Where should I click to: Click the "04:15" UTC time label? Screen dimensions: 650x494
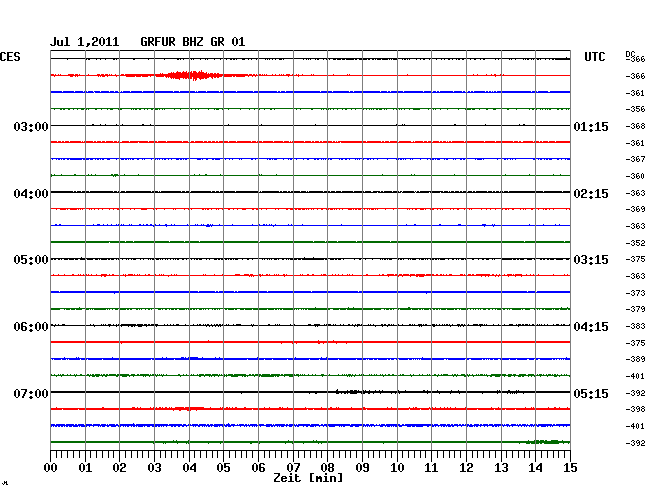click(x=591, y=327)
